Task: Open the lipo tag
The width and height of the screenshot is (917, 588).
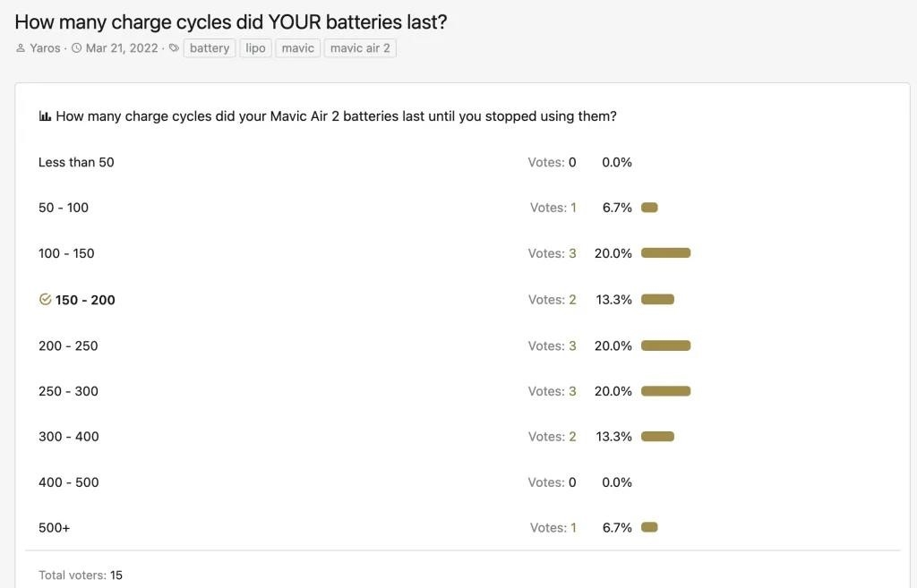Action: coord(255,48)
